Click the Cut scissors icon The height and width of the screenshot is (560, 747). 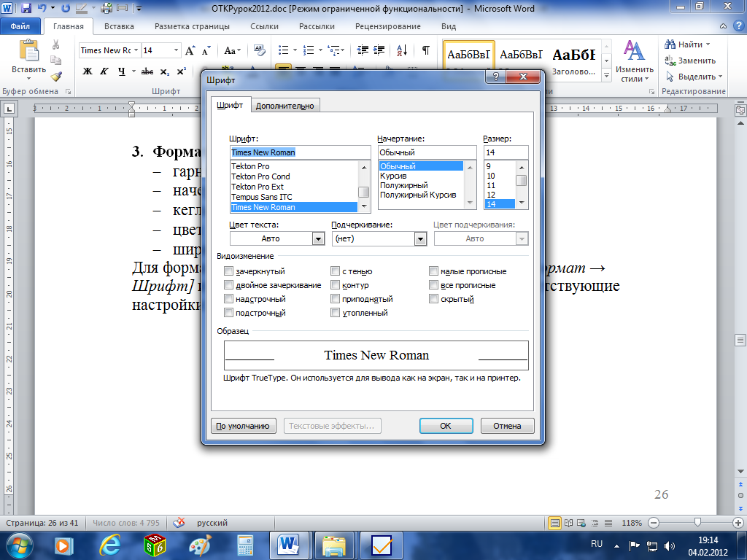click(55, 44)
